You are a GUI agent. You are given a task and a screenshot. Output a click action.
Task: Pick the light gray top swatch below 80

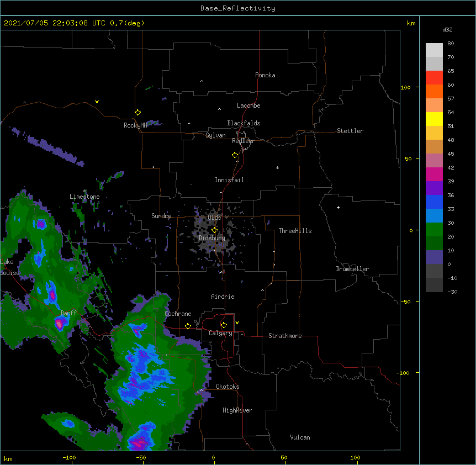[434, 50]
